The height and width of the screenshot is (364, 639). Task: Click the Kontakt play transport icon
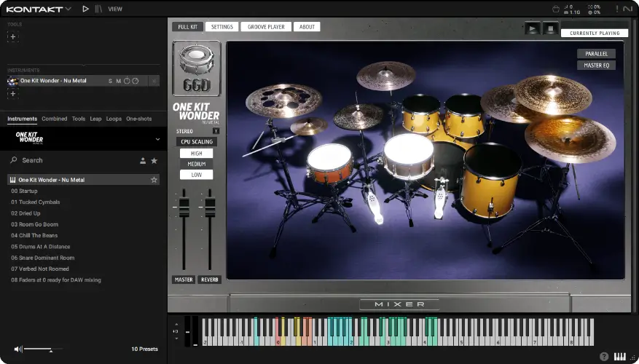[85, 9]
